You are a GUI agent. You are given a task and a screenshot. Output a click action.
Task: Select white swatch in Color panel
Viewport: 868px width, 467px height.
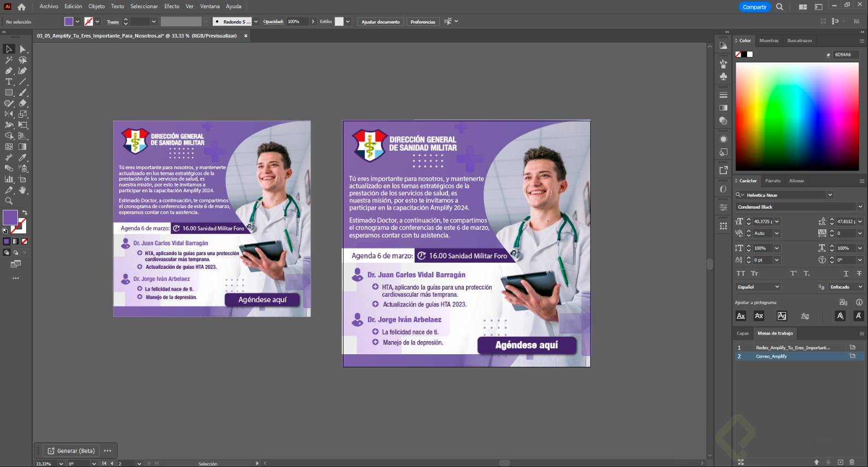[750, 54]
